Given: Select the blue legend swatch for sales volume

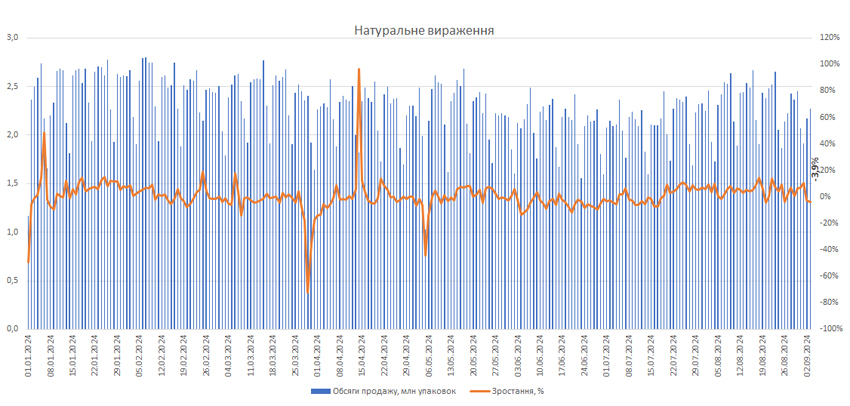Looking at the screenshot, I should [x=319, y=391].
